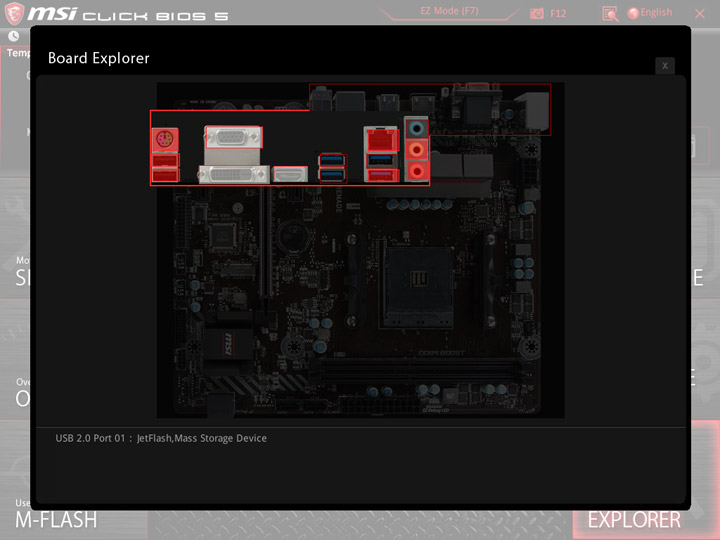Image resolution: width=720 pixels, height=540 pixels.
Task: Switch to EZ Mode (F7)
Action: [x=449, y=11]
